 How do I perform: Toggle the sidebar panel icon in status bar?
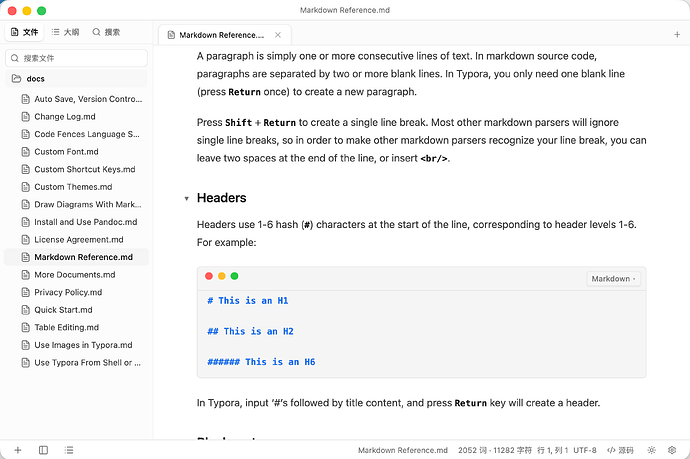pyautogui.click(x=43, y=450)
